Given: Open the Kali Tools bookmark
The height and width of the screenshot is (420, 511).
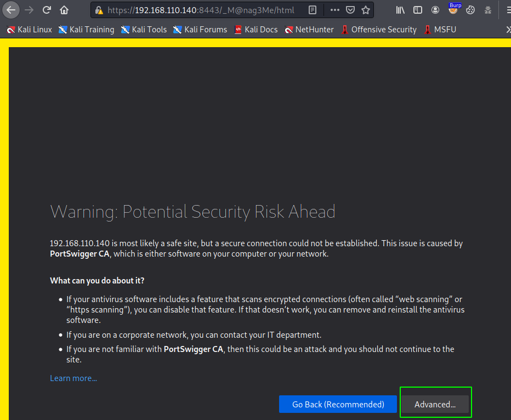Looking at the screenshot, I should tap(144, 30).
